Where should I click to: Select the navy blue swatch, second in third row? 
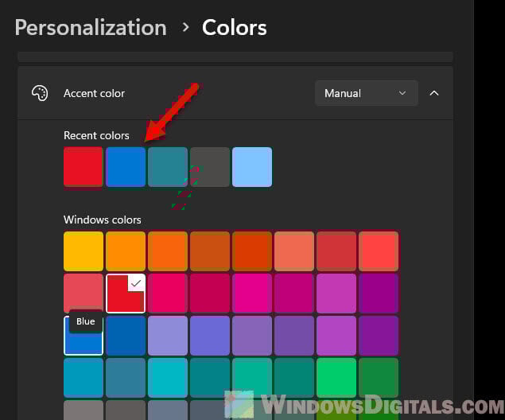click(126, 336)
